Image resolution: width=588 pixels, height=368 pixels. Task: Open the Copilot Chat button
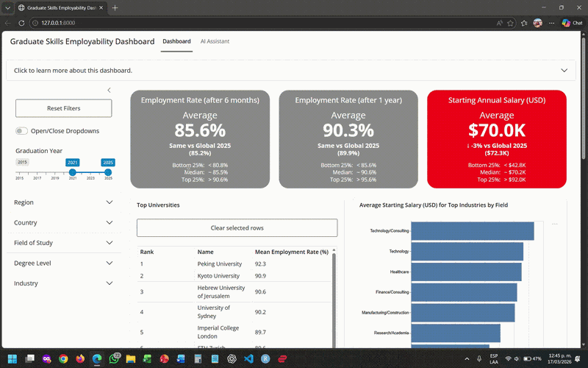(572, 23)
